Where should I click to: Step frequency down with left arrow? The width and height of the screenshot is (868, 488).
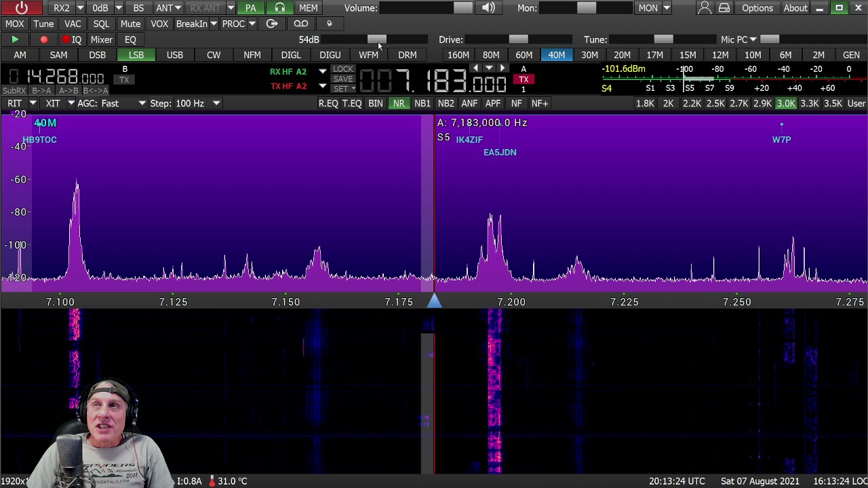coord(475,68)
